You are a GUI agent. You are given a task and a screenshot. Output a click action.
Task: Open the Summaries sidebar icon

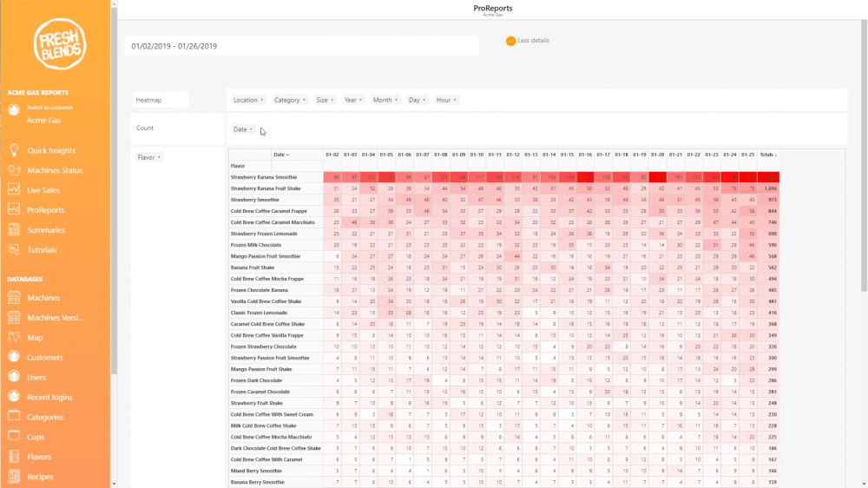point(13,230)
